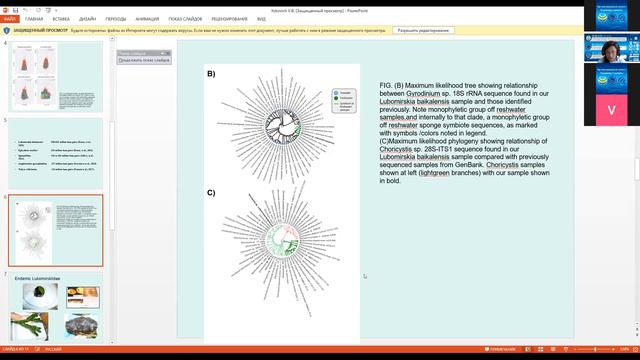Screen dimensions: 640x360
Task: Click the Save icon in quick access toolbar
Action: 16,10
